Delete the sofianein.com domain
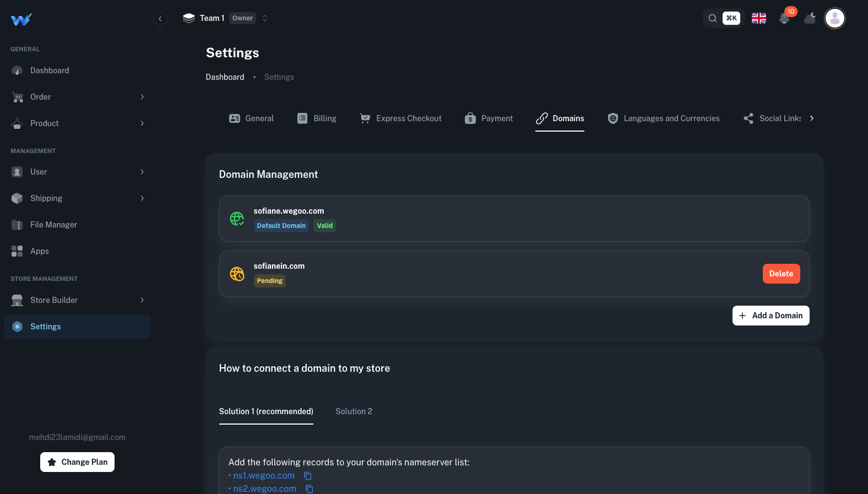Image resolution: width=868 pixels, height=494 pixels. 781,274
